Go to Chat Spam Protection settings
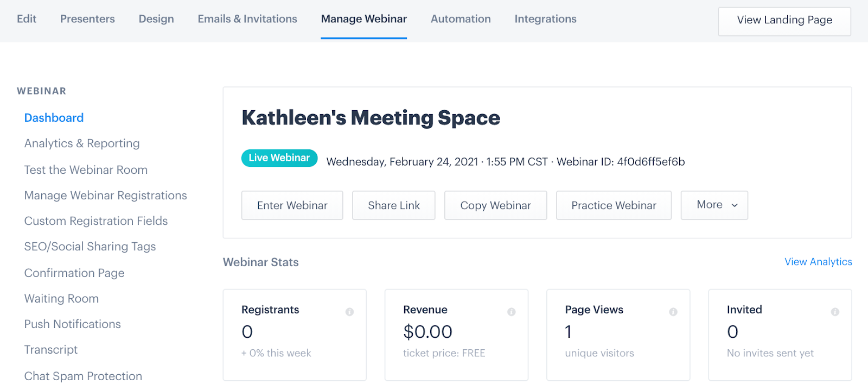Viewport: 868px width, 390px height. [x=83, y=376]
